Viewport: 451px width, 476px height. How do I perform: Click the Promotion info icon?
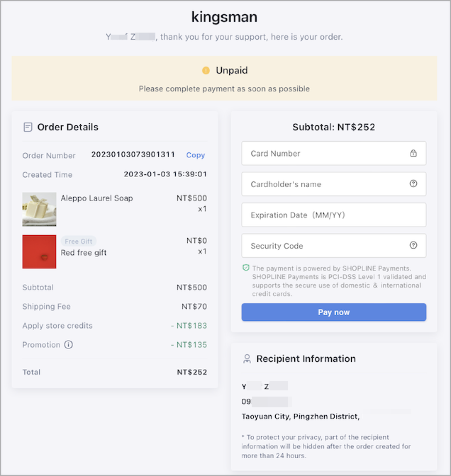pyautogui.click(x=68, y=345)
